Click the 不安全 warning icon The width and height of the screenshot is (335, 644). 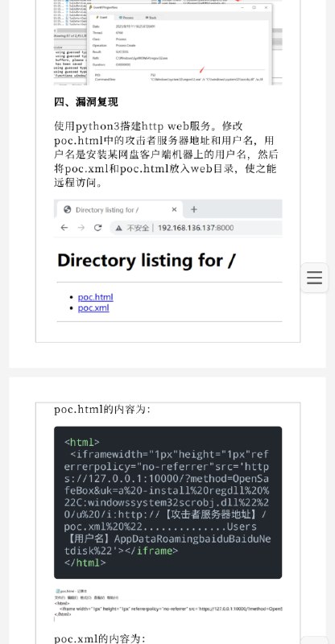[119, 228]
